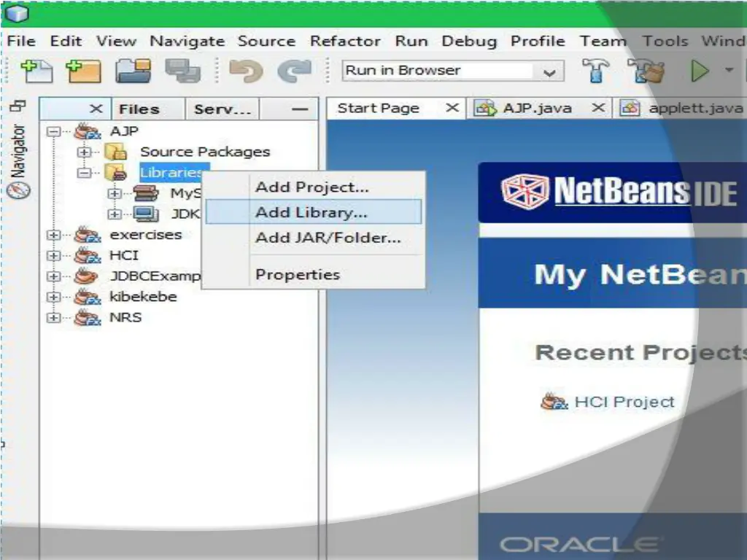The height and width of the screenshot is (560, 747).
Task: Select the Libraries tree item label
Action: (x=174, y=172)
